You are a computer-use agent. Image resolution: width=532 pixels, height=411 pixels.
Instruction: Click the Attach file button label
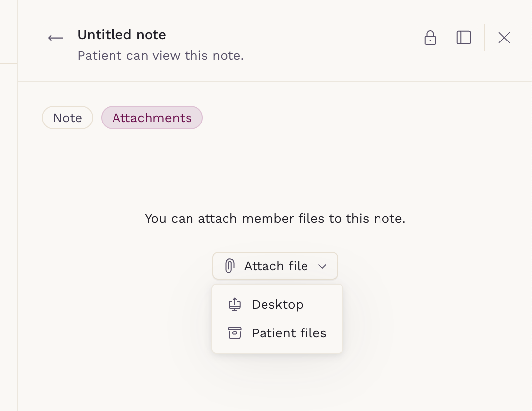(x=276, y=266)
